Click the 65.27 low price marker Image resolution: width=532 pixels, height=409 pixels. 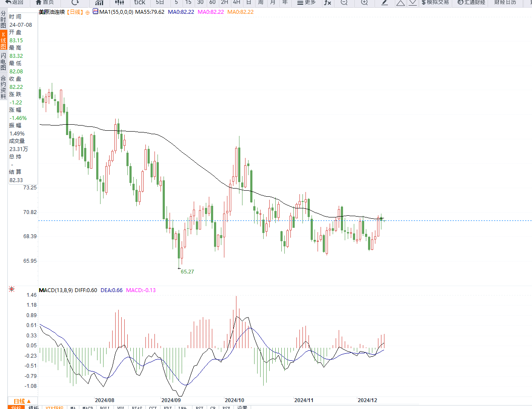[x=187, y=272]
